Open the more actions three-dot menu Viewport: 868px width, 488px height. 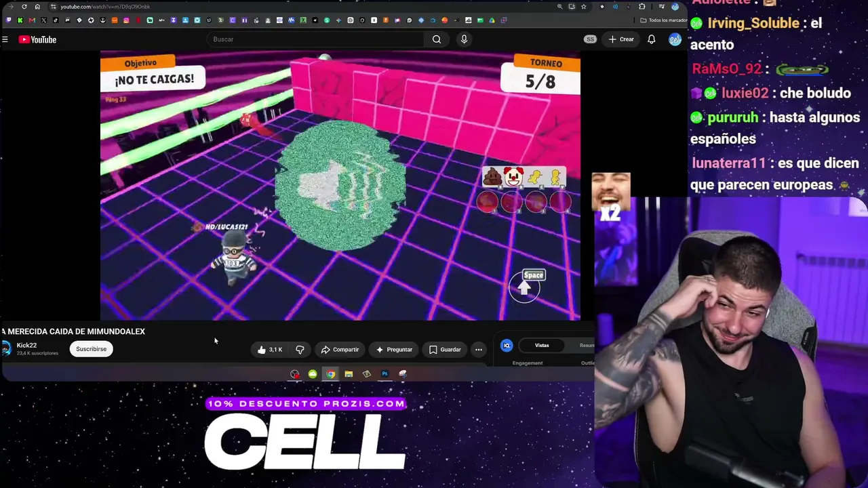[x=479, y=350]
